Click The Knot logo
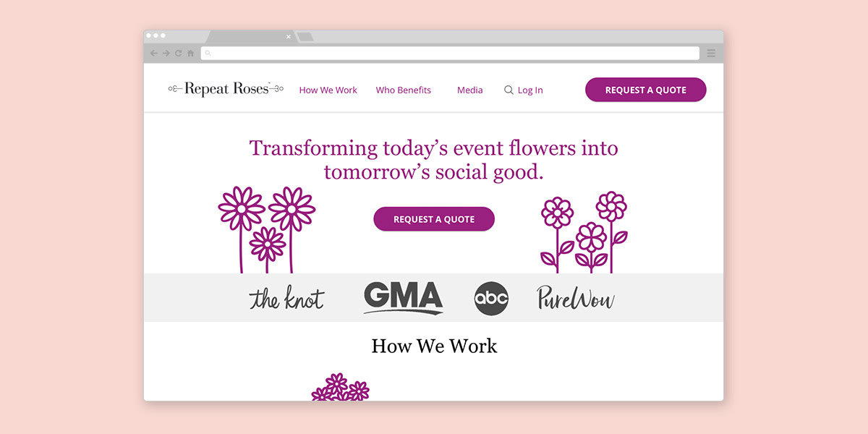 click(286, 298)
